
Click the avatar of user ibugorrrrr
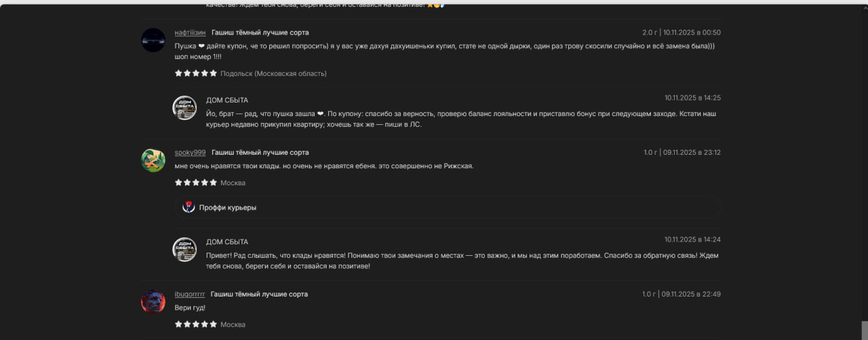pos(153,302)
